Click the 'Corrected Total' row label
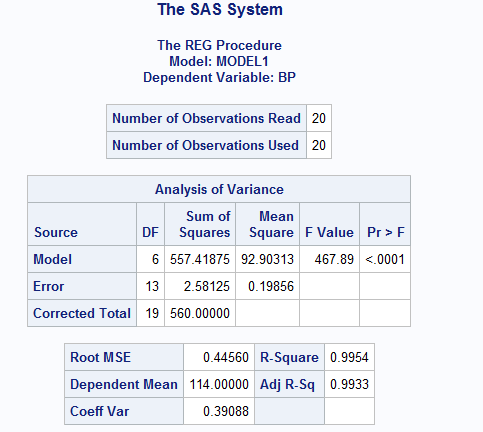483x432 pixels. (82, 313)
